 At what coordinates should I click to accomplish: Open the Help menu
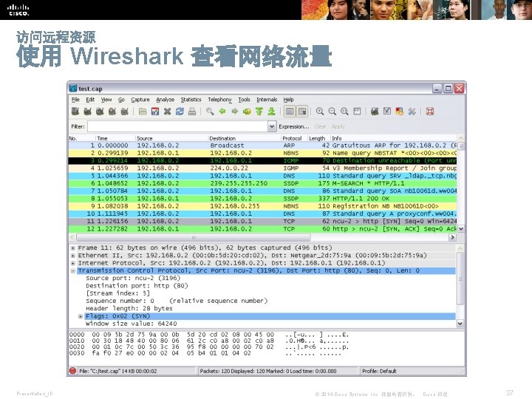click(x=288, y=100)
